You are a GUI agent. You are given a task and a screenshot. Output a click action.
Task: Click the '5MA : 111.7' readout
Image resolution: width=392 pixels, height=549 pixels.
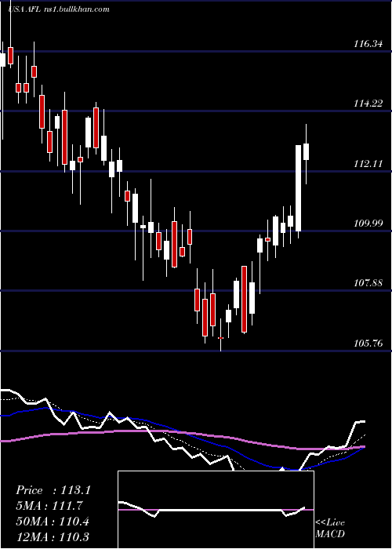click(49, 506)
